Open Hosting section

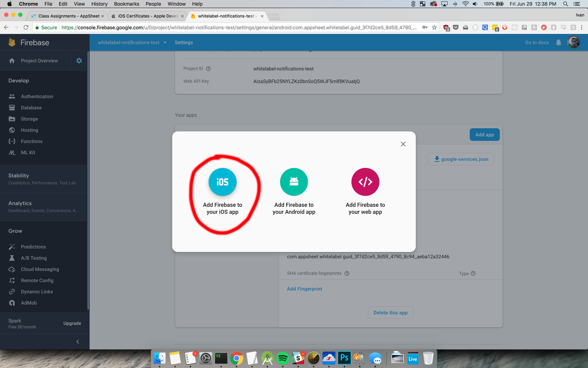pos(29,130)
